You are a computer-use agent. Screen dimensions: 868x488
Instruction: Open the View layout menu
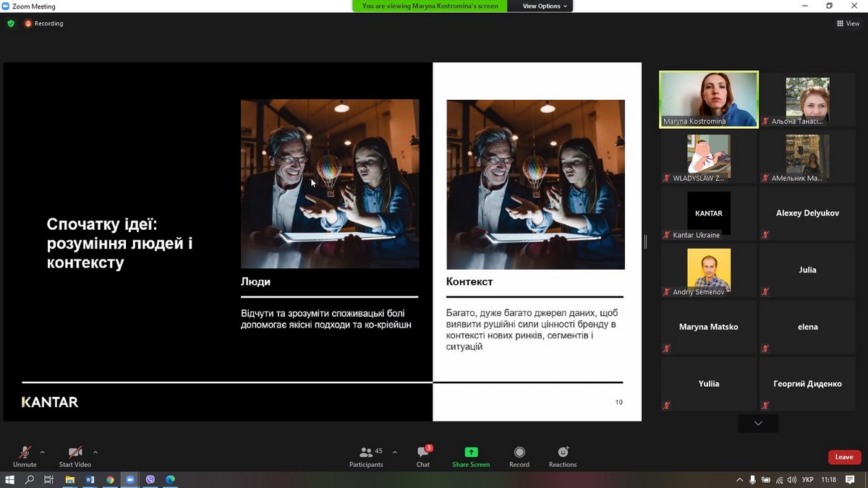click(848, 23)
